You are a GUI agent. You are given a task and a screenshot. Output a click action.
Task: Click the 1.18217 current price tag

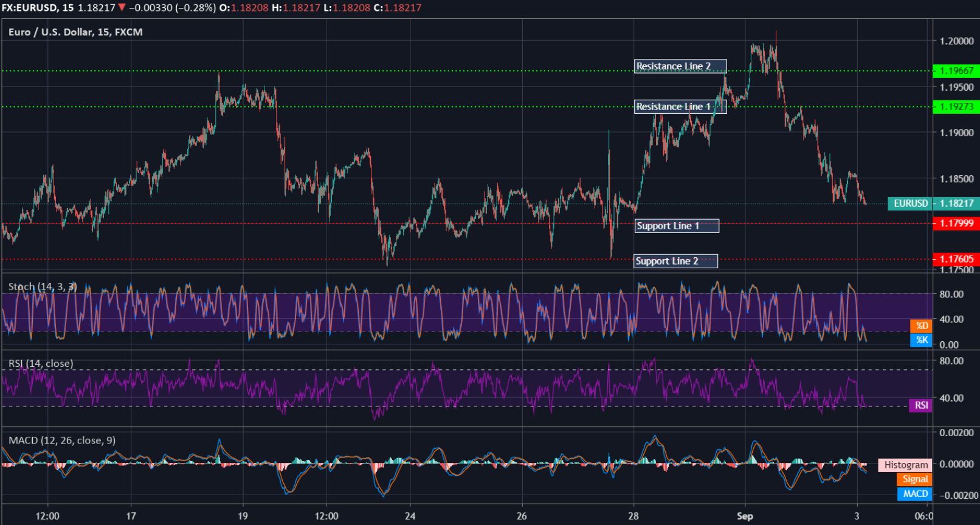pyautogui.click(x=956, y=203)
